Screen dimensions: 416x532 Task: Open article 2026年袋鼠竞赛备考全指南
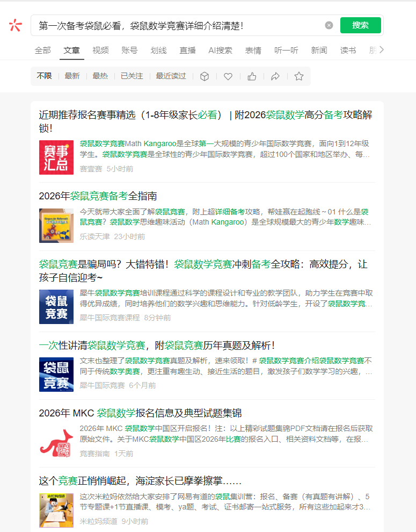coord(98,196)
